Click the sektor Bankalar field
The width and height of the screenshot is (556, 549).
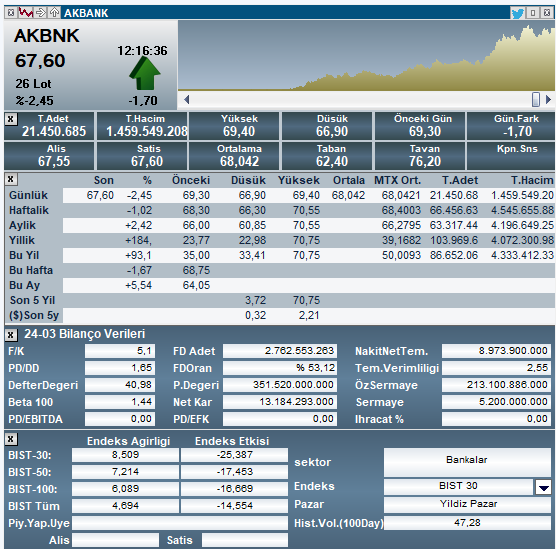pos(467,462)
